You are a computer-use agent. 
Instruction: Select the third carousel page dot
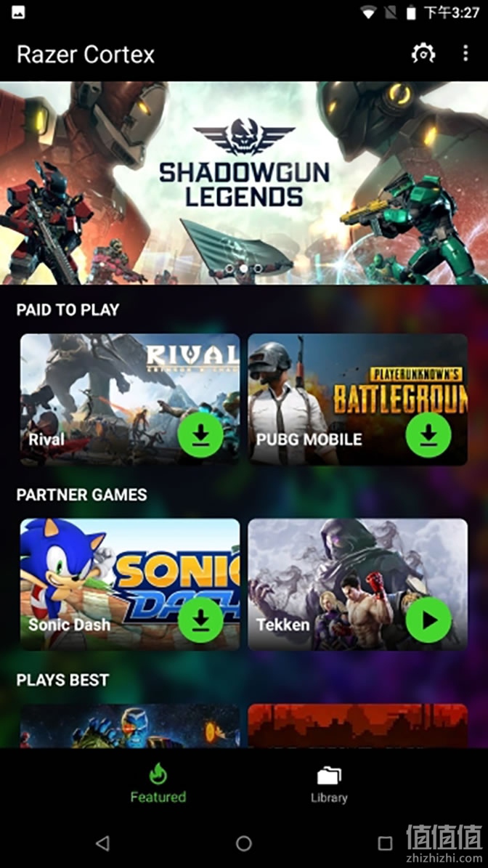tap(258, 269)
